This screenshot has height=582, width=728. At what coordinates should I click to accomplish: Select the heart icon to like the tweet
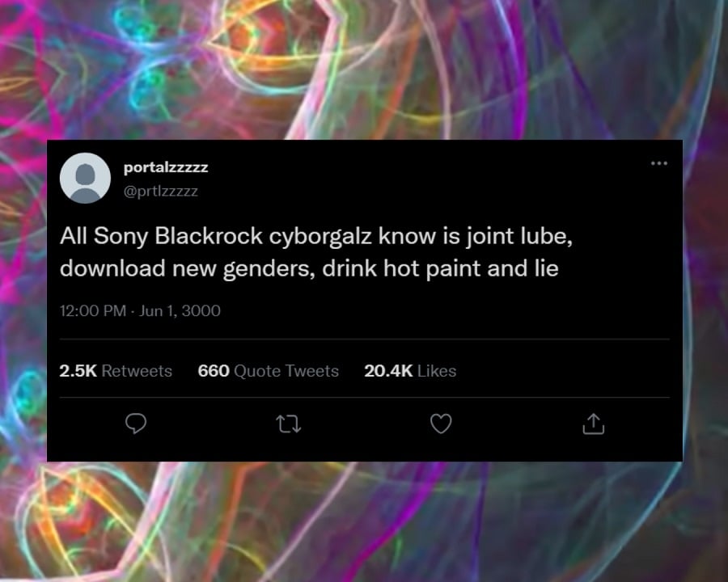click(441, 424)
